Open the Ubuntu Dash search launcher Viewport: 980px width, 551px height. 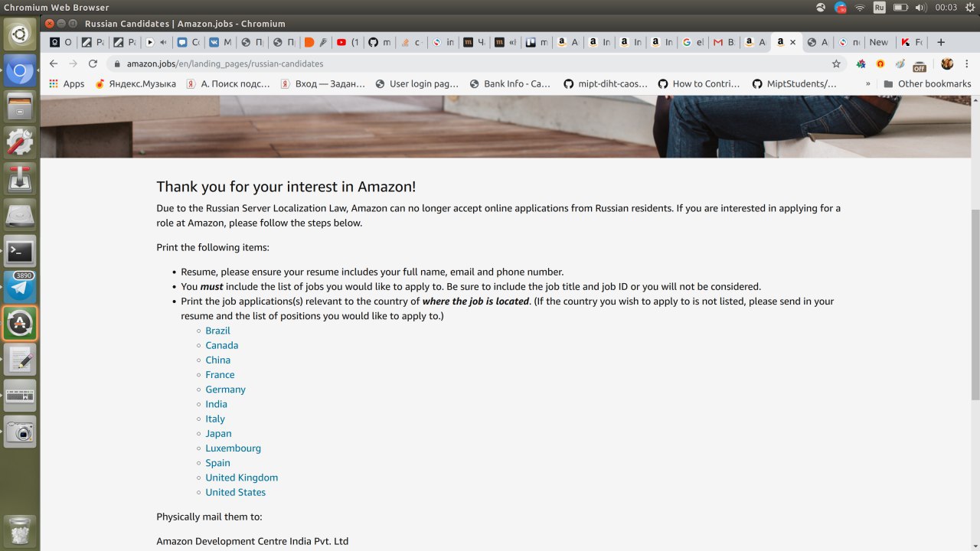pyautogui.click(x=20, y=35)
